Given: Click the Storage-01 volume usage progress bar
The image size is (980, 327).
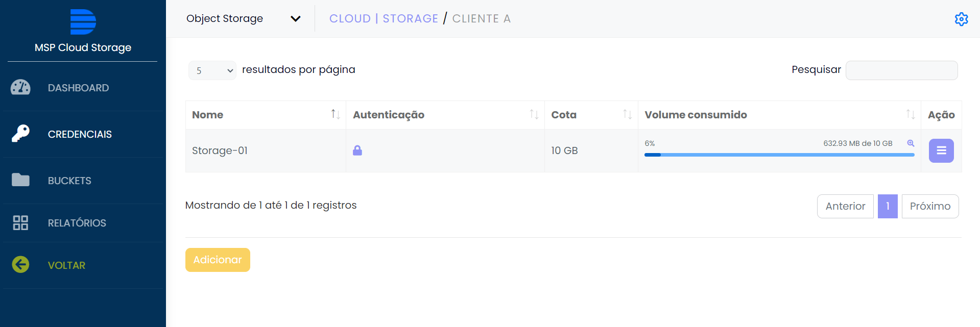Looking at the screenshot, I should pos(779,155).
